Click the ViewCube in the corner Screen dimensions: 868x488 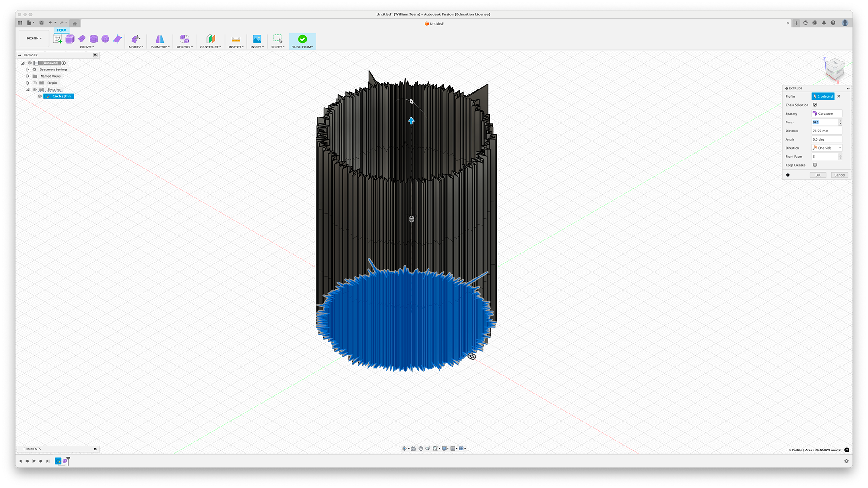(x=835, y=69)
